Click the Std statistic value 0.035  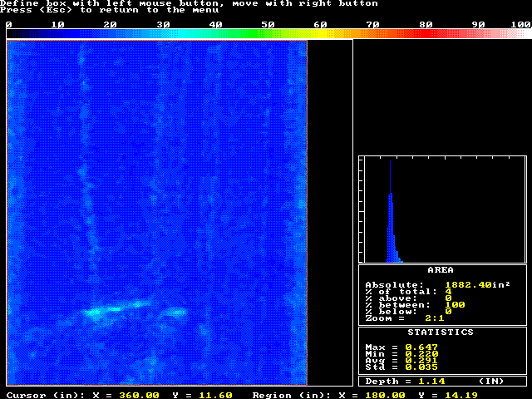421,367
